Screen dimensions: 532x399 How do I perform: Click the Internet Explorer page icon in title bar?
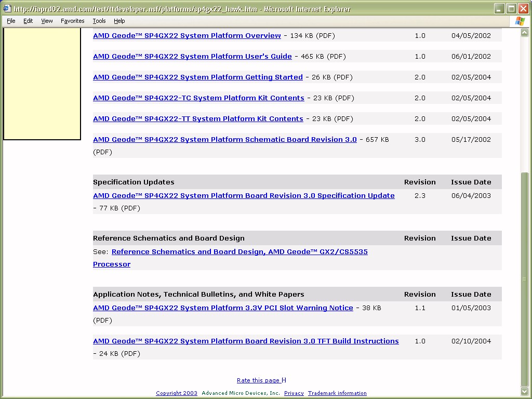[x=7, y=9]
